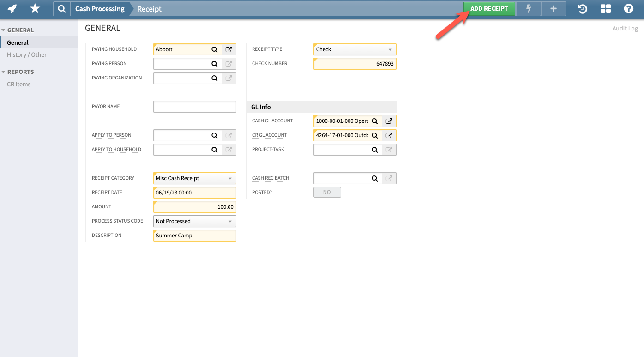Open the external link icon for Paying Household
Image resolution: width=644 pixels, height=357 pixels.
(229, 49)
